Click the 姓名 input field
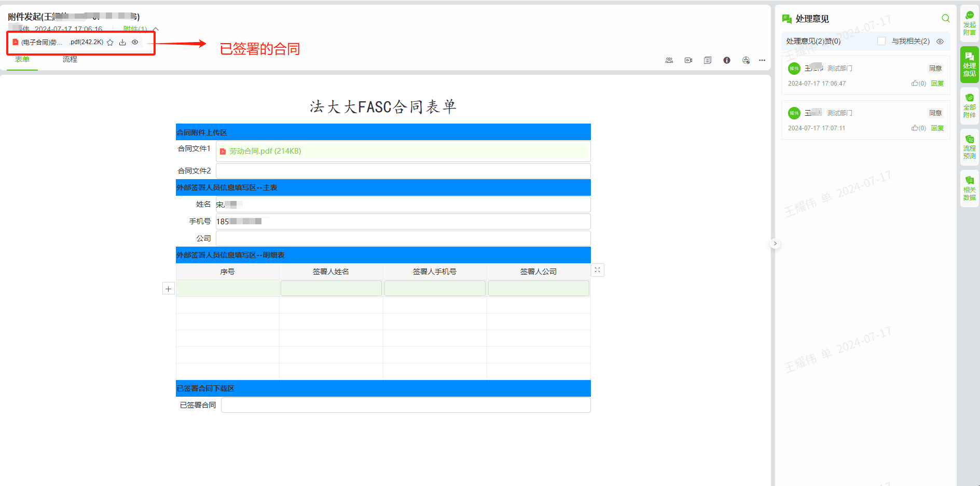980x486 pixels. coord(403,204)
